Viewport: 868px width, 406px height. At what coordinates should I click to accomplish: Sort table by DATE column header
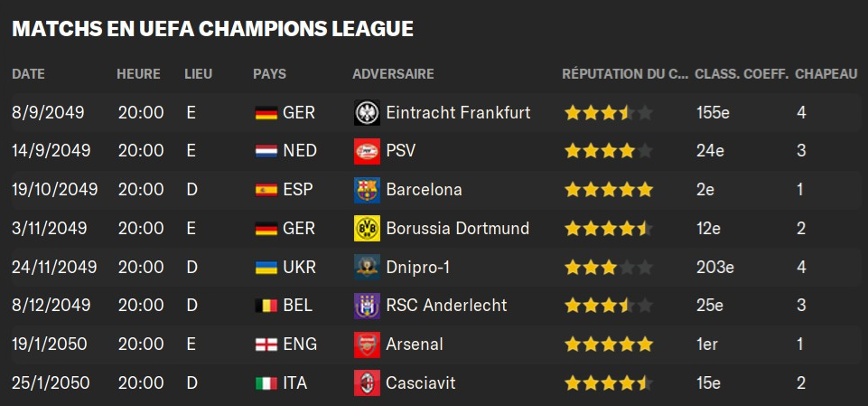28,74
